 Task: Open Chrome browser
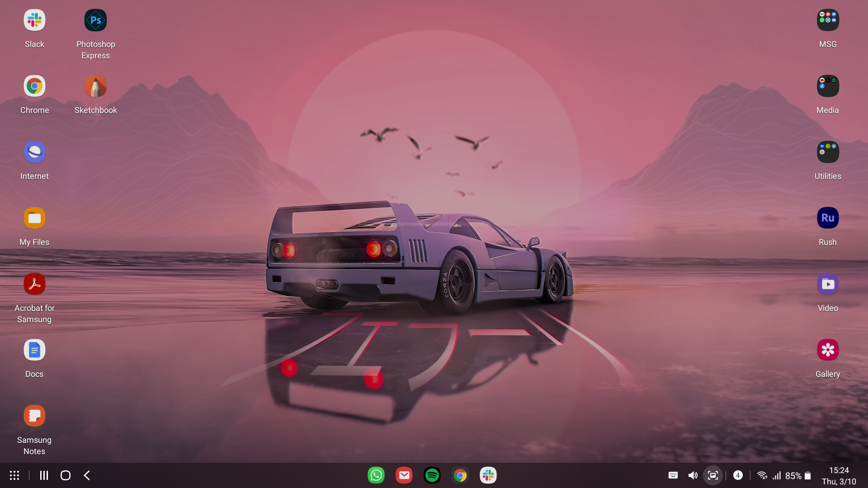[x=34, y=86]
